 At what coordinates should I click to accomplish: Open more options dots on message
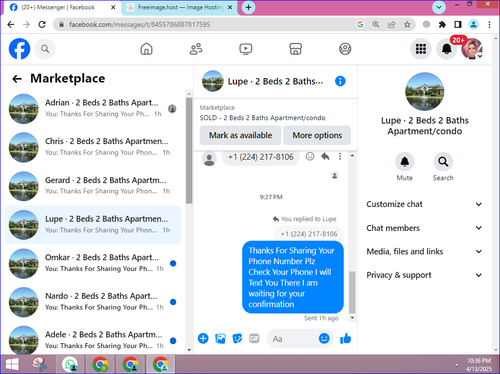[340, 156]
